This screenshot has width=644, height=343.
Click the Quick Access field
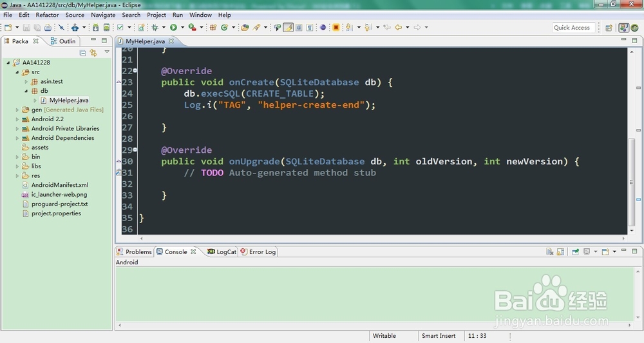pyautogui.click(x=573, y=28)
